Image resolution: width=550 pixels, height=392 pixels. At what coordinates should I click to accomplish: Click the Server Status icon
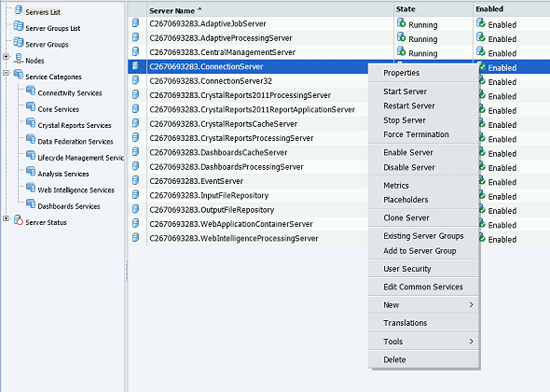(18, 221)
